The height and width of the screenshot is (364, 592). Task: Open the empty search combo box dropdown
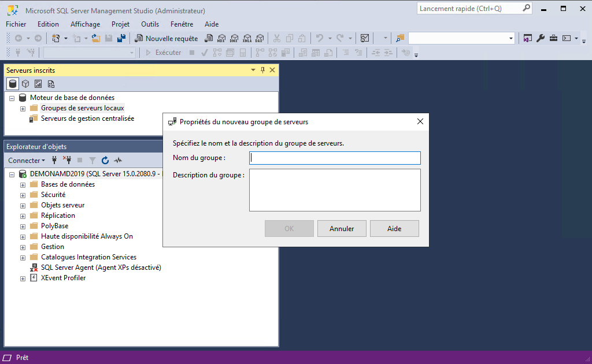(x=511, y=38)
